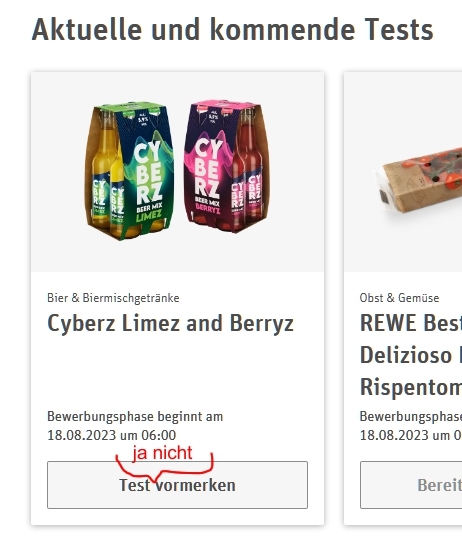The image size is (462, 541).
Task: Click the red ja nicht annotation
Action: coord(162,453)
